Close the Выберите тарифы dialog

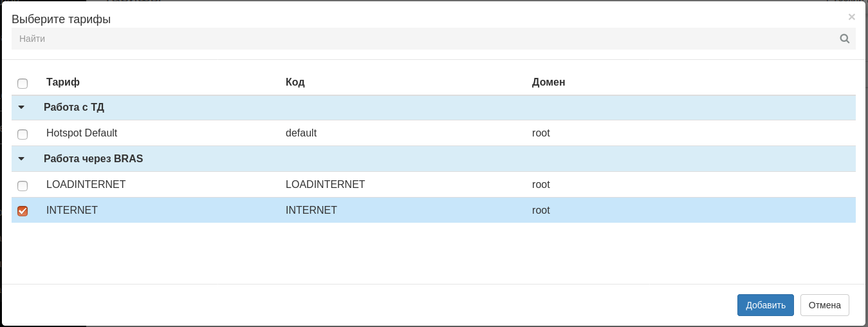click(851, 17)
